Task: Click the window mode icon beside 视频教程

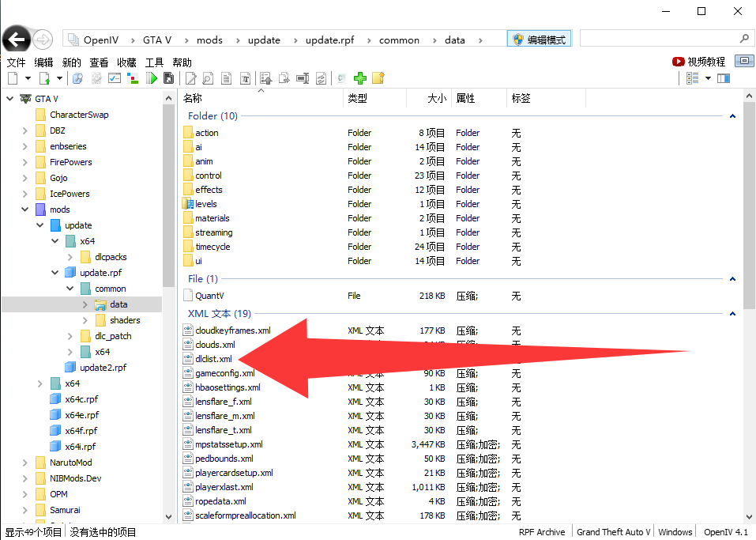Action: pos(744,61)
